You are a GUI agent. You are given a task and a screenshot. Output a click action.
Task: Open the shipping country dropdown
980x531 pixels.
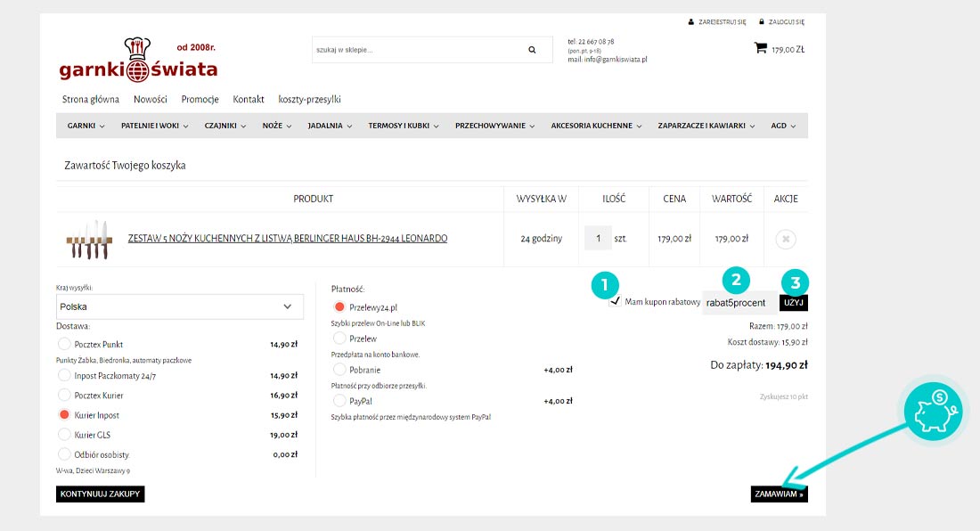pyautogui.click(x=180, y=306)
